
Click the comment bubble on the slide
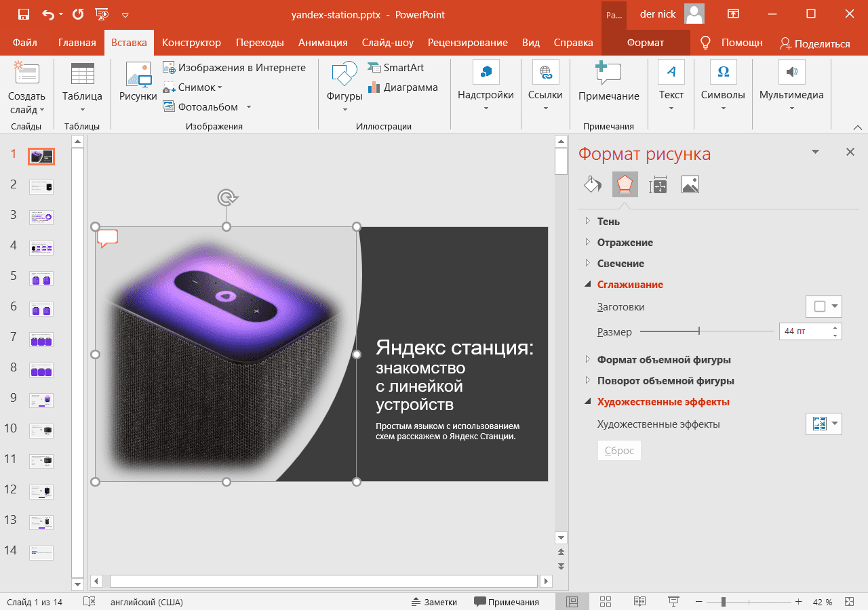108,238
